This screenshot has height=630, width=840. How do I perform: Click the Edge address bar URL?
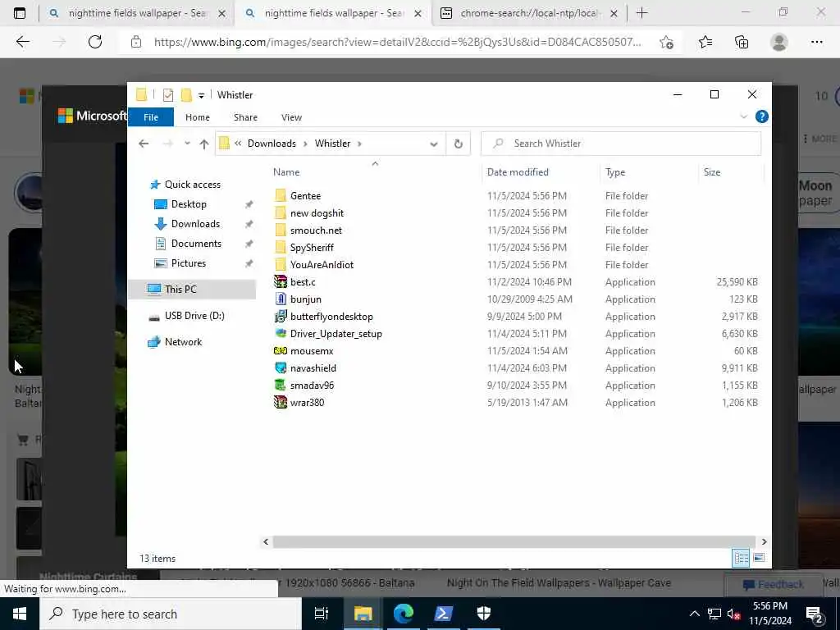coord(397,42)
